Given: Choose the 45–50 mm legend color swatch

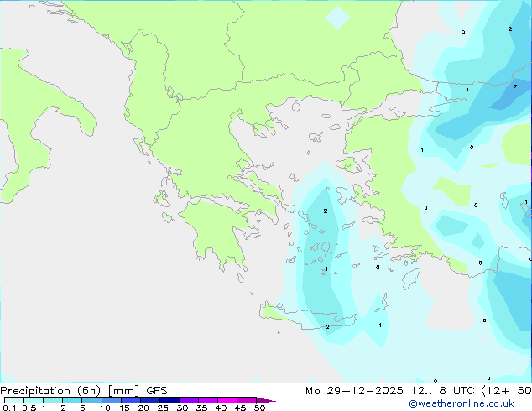Looking at the screenshot, I should point(247,400).
